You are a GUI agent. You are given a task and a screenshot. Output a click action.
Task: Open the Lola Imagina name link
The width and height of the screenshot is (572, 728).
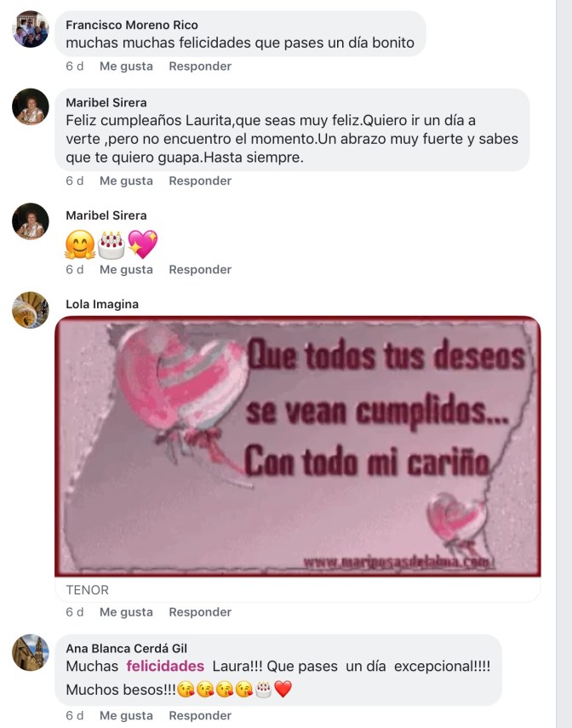pyautogui.click(x=102, y=304)
